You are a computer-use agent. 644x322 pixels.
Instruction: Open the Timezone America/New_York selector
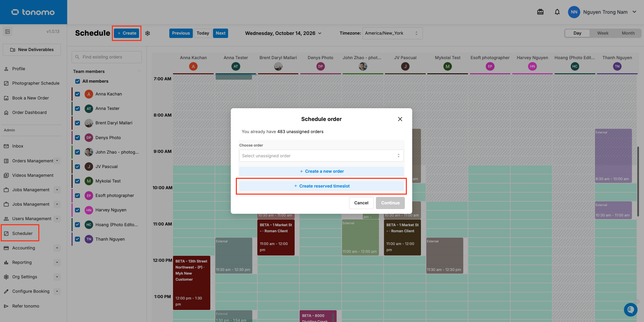pyautogui.click(x=392, y=33)
